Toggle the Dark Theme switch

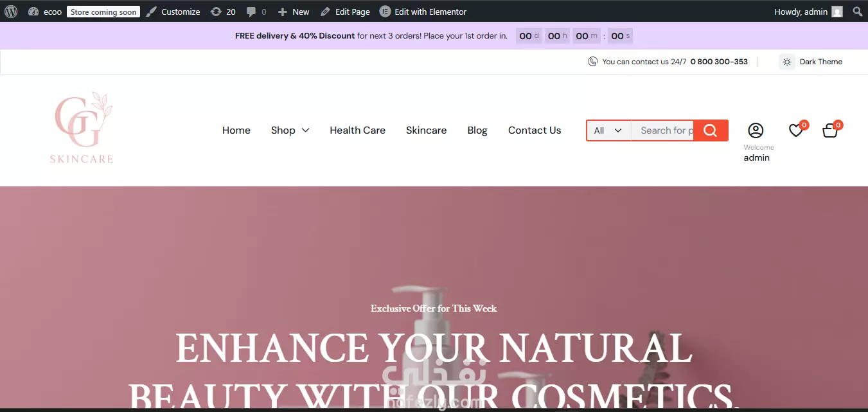[x=811, y=62]
